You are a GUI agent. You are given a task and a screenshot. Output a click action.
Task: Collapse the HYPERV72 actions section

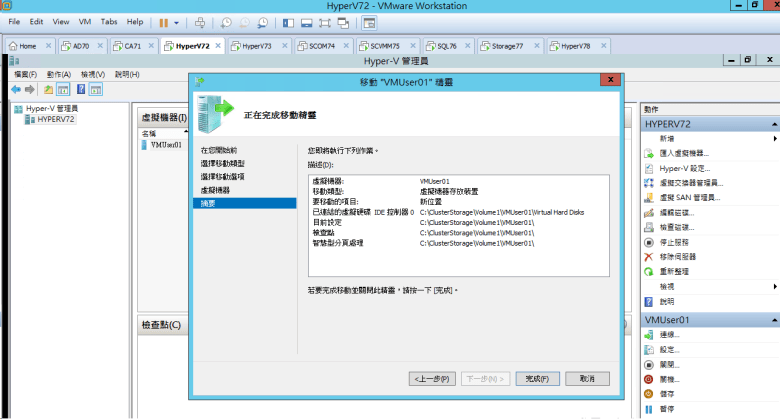[x=774, y=124]
